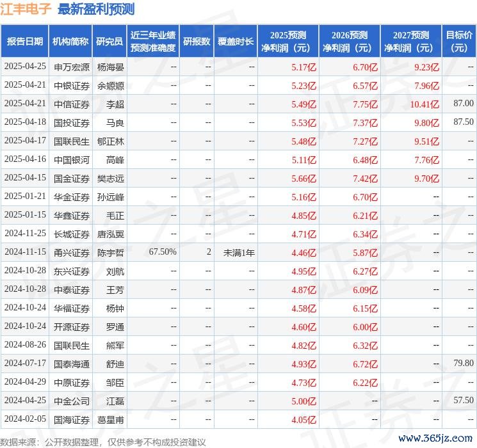The width and height of the screenshot is (477, 448).
Task: Click the 未满1年 coverage cell
Action: (239, 253)
